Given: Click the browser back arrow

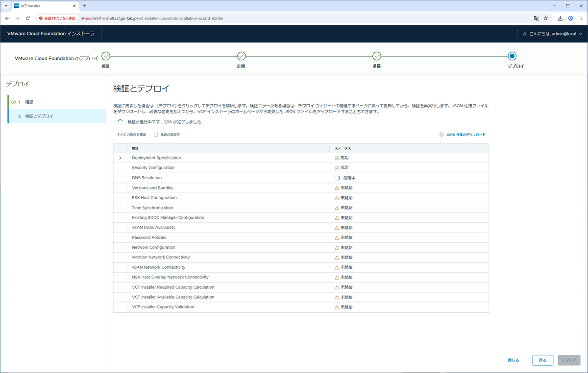Looking at the screenshot, I should click(x=7, y=18).
